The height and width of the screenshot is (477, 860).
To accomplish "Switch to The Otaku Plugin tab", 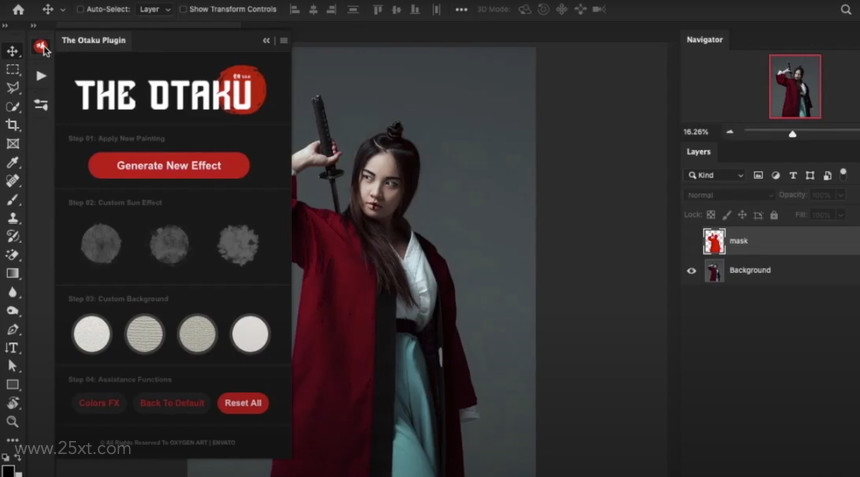I will click(94, 41).
